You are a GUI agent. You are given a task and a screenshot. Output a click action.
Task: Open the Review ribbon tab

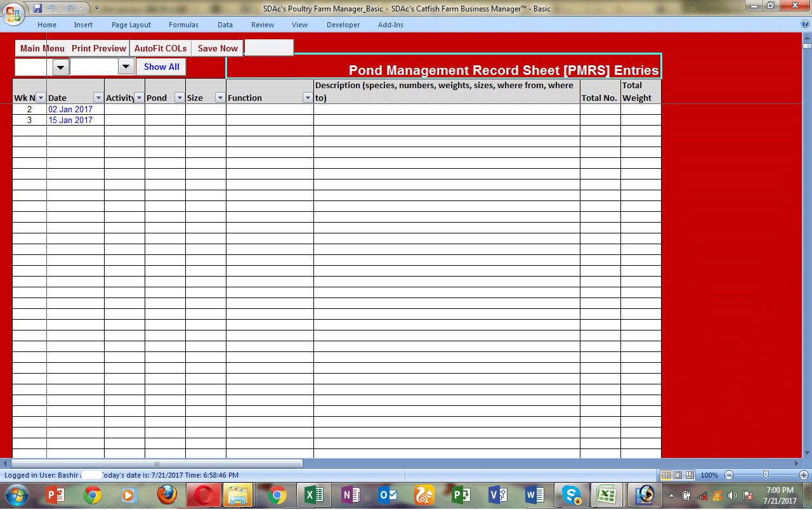click(263, 25)
